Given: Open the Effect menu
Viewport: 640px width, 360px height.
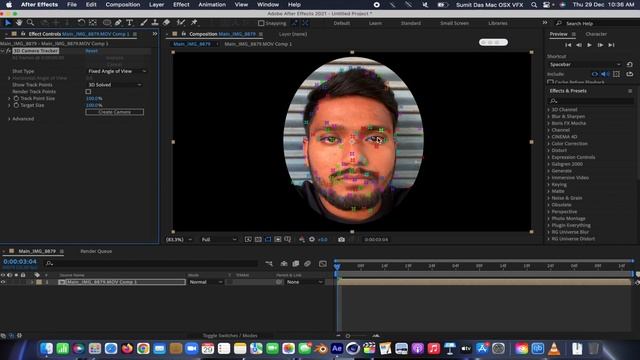Looking at the screenshot, I should pos(181,4).
